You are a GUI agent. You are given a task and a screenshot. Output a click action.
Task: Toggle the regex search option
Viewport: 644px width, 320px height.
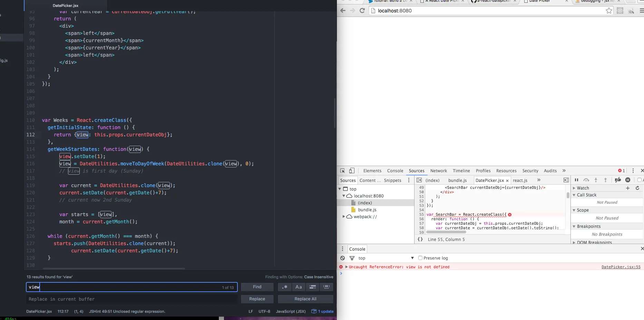pyautogui.click(x=285, y=287)
